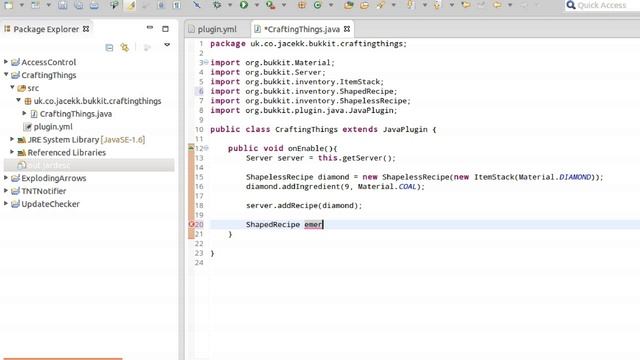Click the green Run button in the toolbar
The height and width of the screenshot is (360, 640).
point(244,5)
